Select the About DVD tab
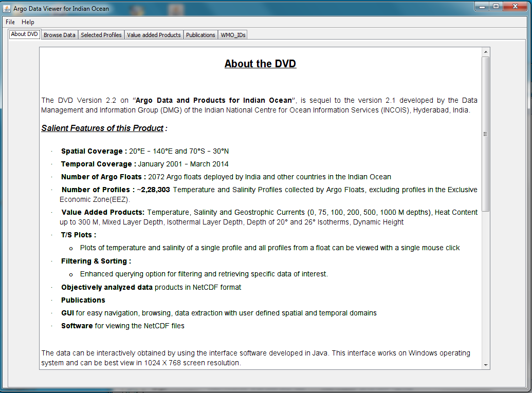This screenshot has height=393, width=532. point(25,34)
